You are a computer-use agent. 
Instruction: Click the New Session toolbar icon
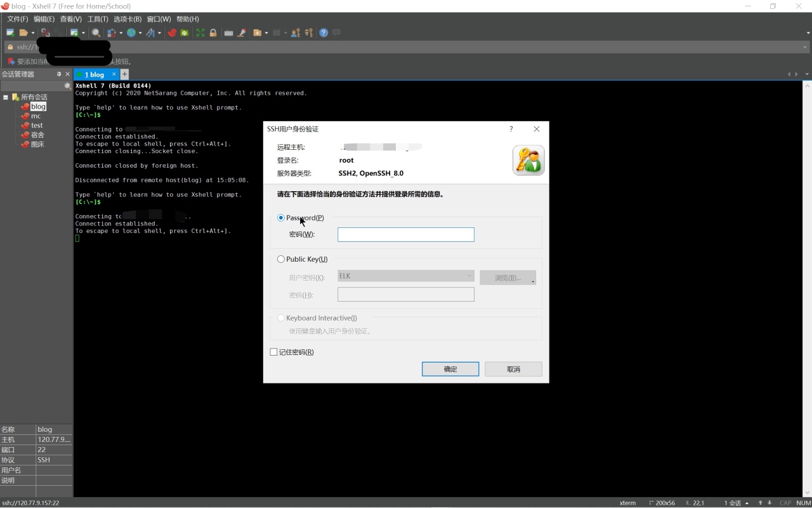point(10,32)
